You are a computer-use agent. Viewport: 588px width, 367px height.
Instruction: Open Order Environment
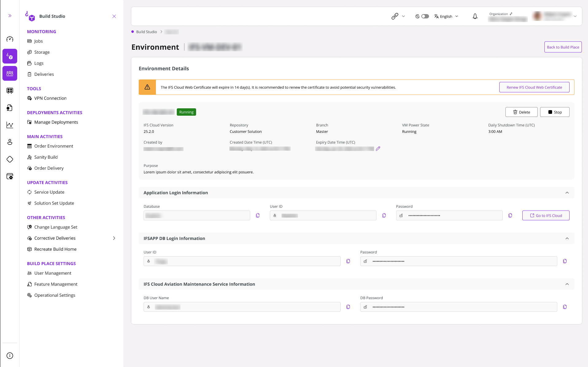point(50,146)
